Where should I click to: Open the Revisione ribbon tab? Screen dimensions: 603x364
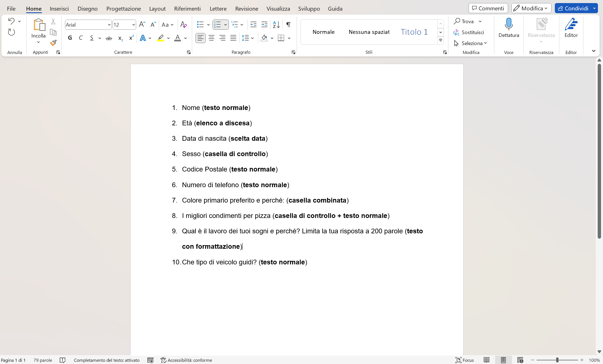point(246,9)
